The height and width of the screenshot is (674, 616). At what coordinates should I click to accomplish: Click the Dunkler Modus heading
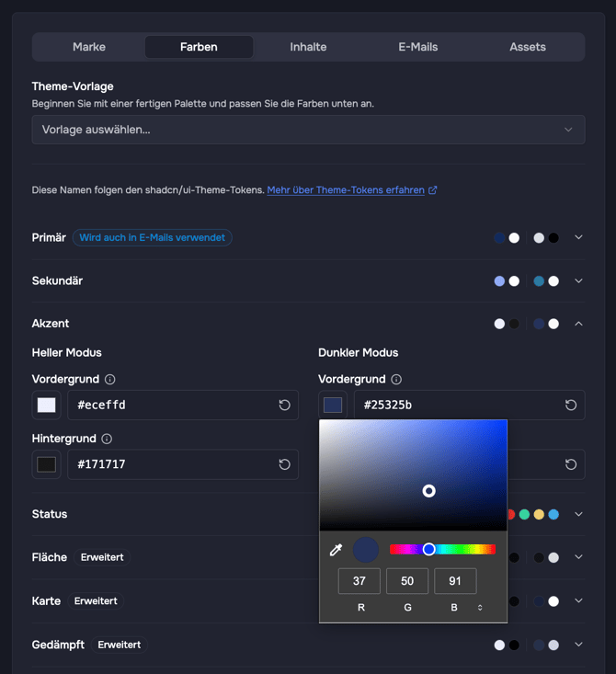[358, 352]
